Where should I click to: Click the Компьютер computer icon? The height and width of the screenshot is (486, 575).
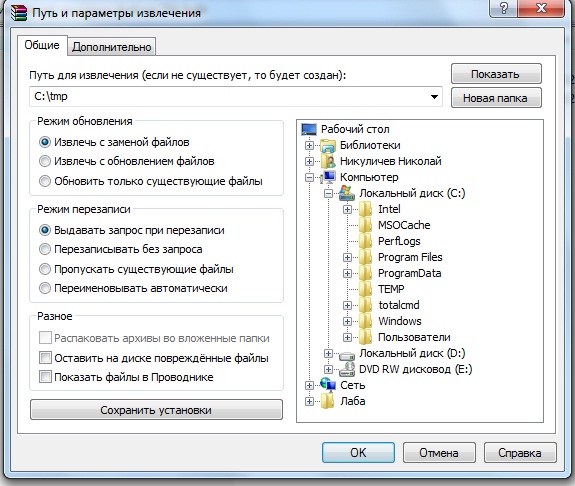(328, 177)
